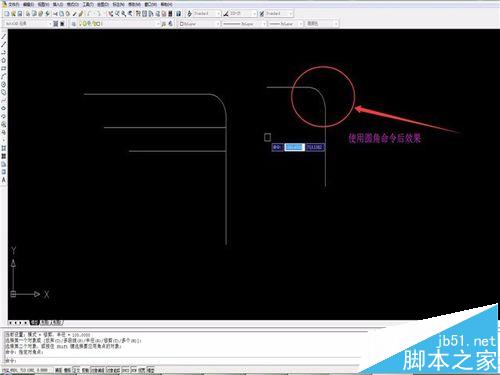Click the Zoom window icon
Viewport: 500px width, 375px height.
tap(123, 14)
